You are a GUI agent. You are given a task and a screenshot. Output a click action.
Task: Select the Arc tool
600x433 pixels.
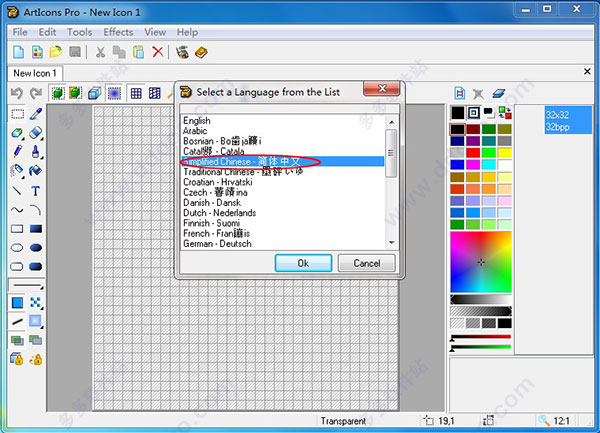click(36, 210)
